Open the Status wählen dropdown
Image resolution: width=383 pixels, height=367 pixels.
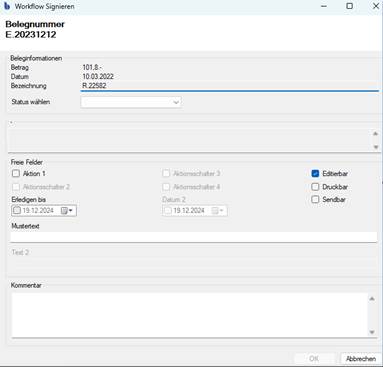coord(131,102)
